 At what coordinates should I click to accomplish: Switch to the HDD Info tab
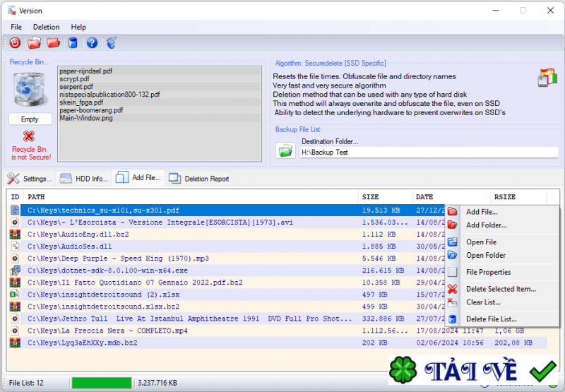pyautogui.click(x=85, y=179)
